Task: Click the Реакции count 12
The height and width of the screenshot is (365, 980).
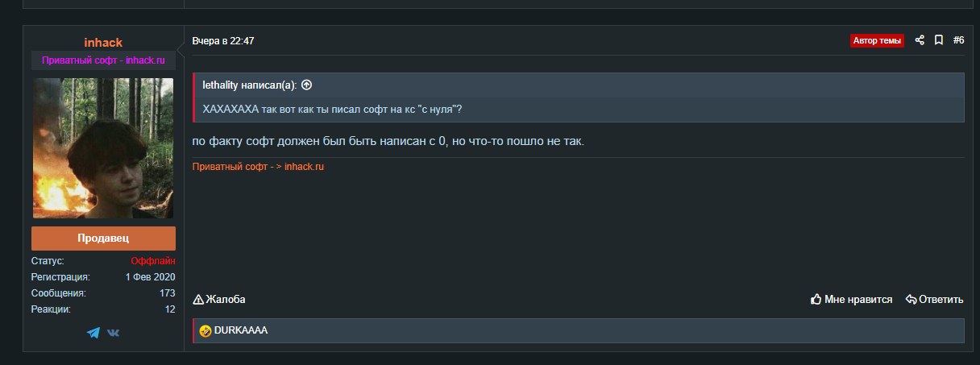Action: tap(169, 309)
